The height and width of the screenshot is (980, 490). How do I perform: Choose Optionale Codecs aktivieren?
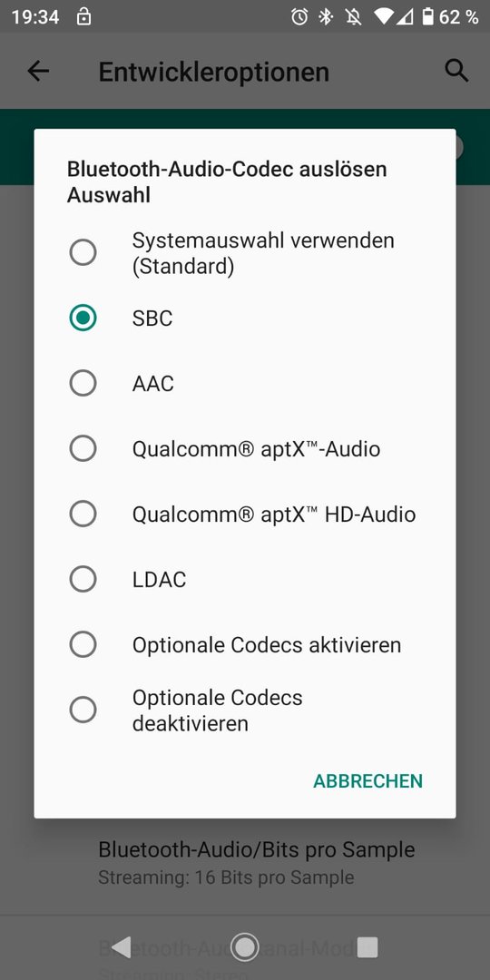[245, 644]
